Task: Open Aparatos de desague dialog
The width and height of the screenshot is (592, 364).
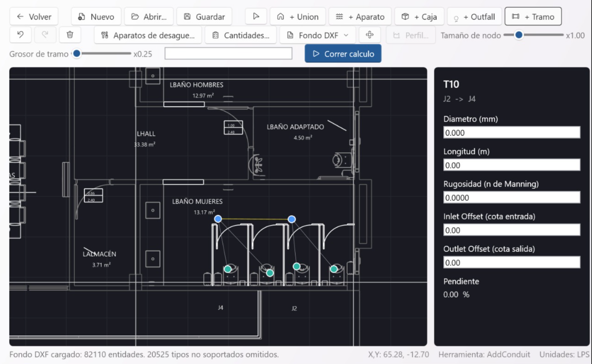Action: [x=148, y=35]
